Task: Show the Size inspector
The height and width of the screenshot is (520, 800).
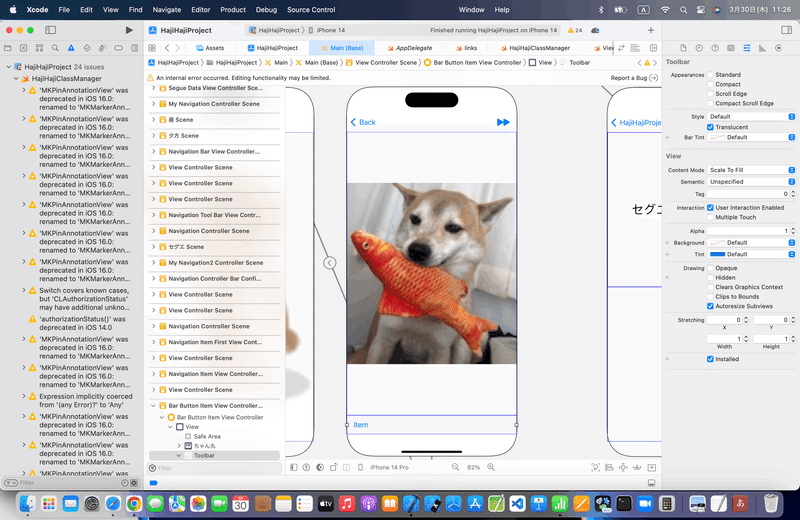Action: pyautogui.click(x=762, y=48)
